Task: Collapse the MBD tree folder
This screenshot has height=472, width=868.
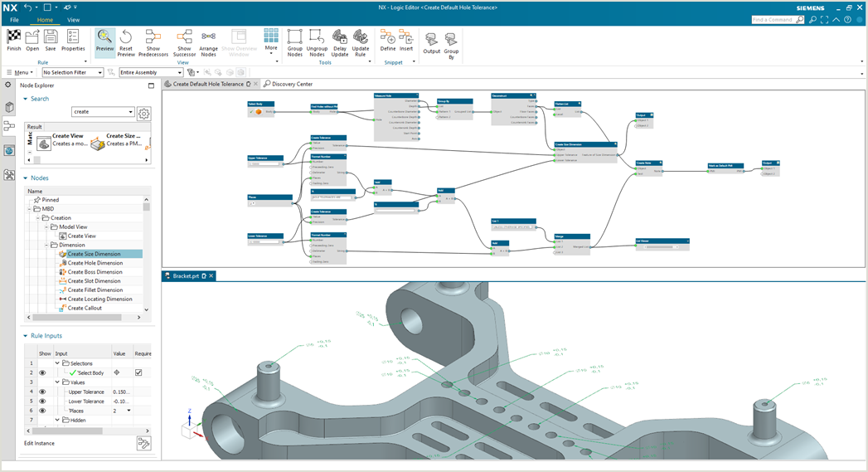Action: pos(29,209)
